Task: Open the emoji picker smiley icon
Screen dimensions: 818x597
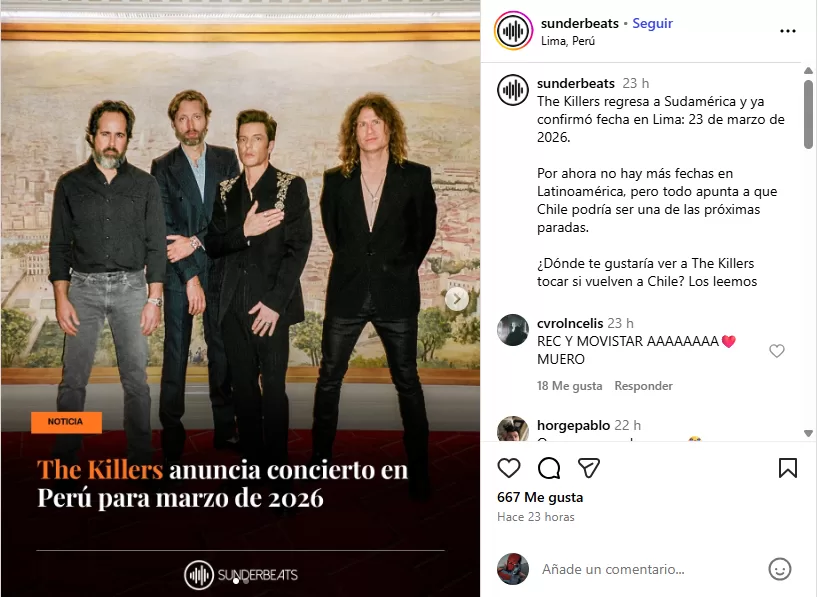Action: pos(780,569)
